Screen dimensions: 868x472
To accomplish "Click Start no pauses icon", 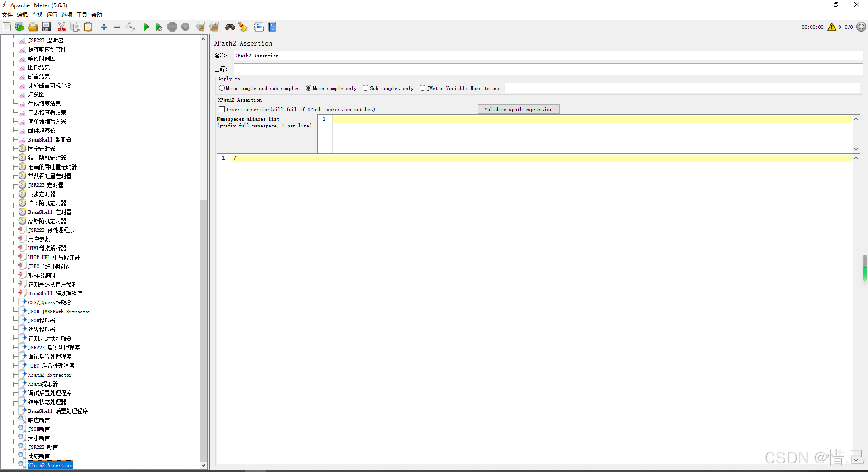I will click(x=159, y=27).
